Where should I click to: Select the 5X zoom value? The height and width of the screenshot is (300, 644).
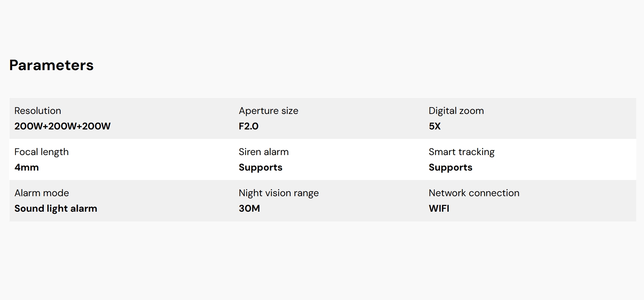[435, 126]
